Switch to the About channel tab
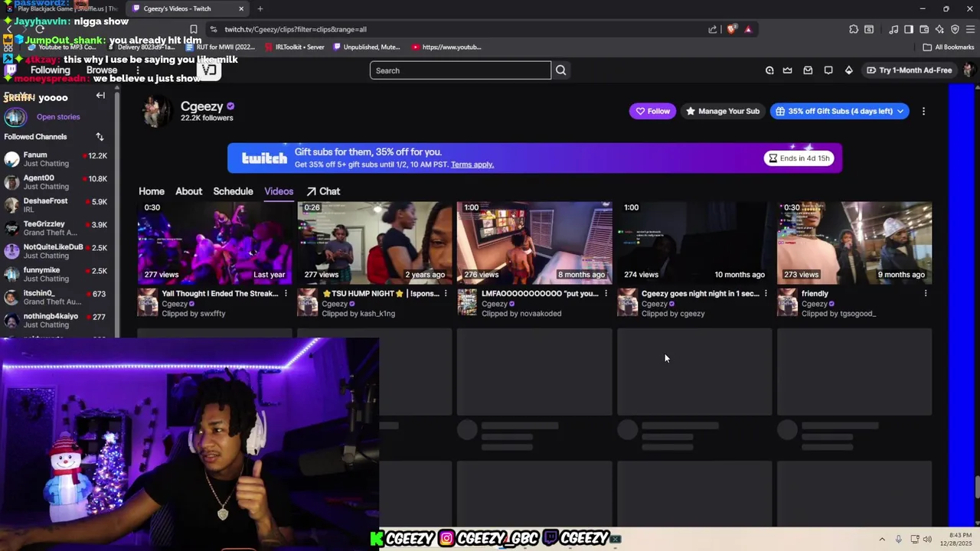The width and height of the screenshot is (980, 551). pos(188,191)
